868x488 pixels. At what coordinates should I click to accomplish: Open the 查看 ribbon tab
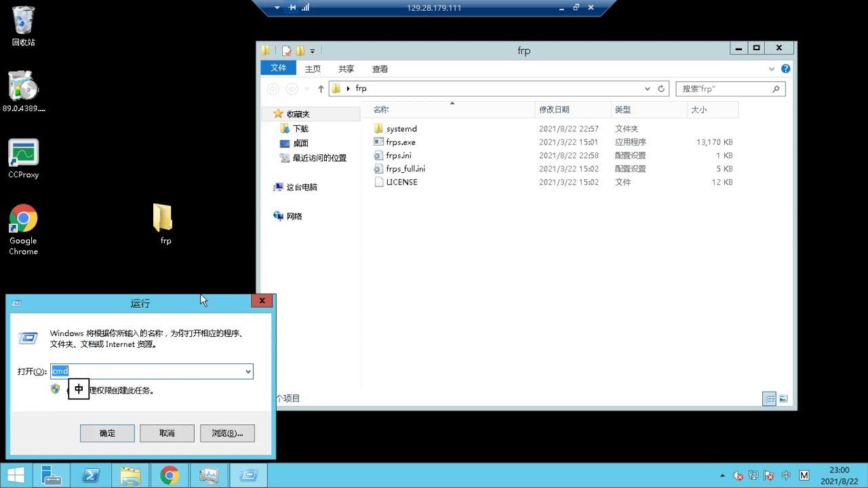(x=380, y=69)
